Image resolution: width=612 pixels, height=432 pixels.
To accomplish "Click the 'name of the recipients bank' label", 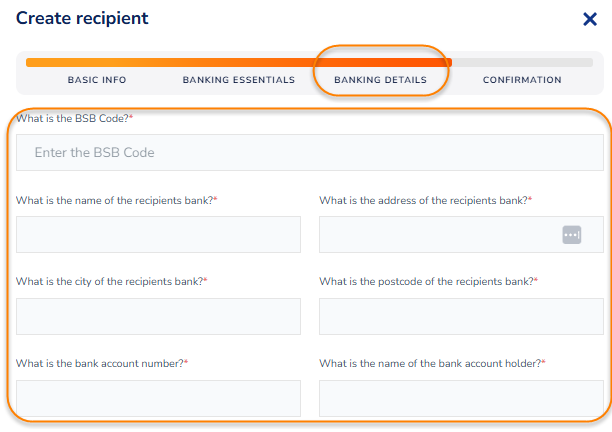I will (114, 200).
